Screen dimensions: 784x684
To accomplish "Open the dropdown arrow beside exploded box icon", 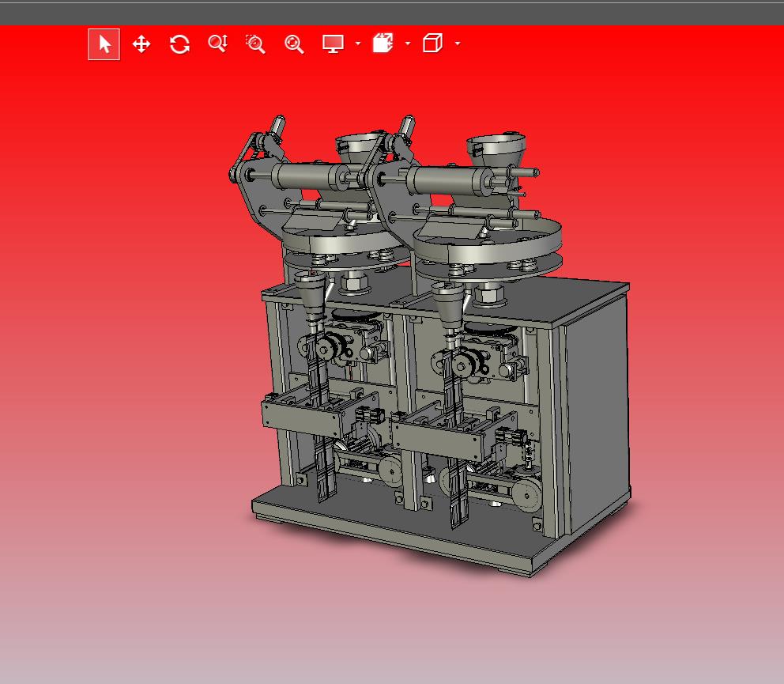I will coord(408,43).
